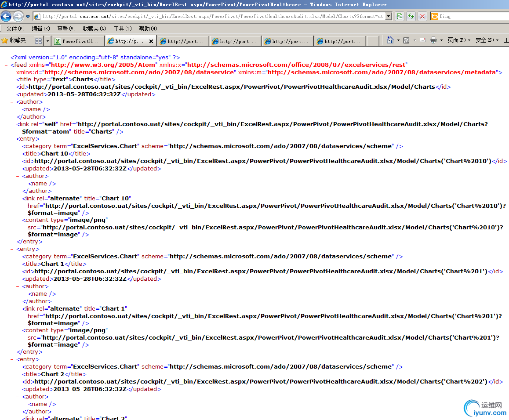Open the feeds dropdown arrow
The width and height of the screenshot is (509, 420).
click(414, 40)
